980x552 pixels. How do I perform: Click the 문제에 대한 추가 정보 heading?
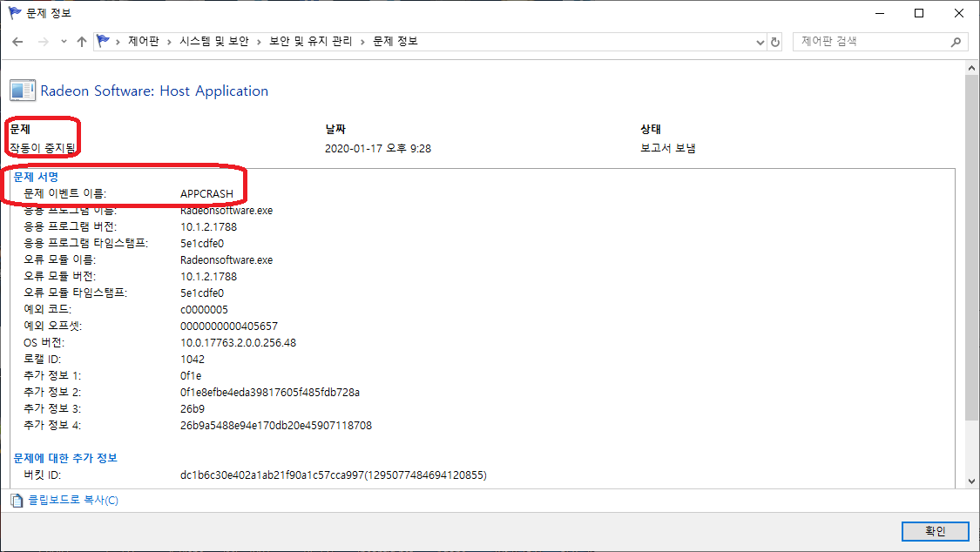(65, 458)
